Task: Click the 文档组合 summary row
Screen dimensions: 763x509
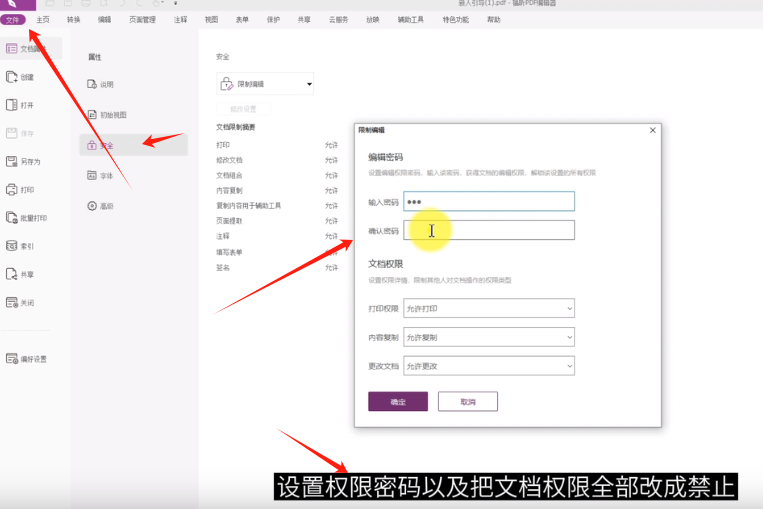Action: (x=277, y=175)
